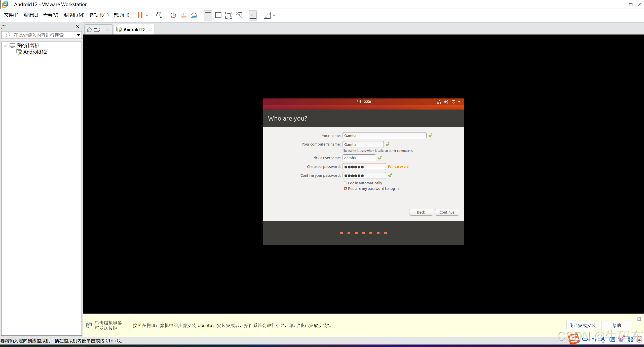The image size is (644, 347).
Task: Collapse the 我的计算机 tree node
Action: (6, 46)
